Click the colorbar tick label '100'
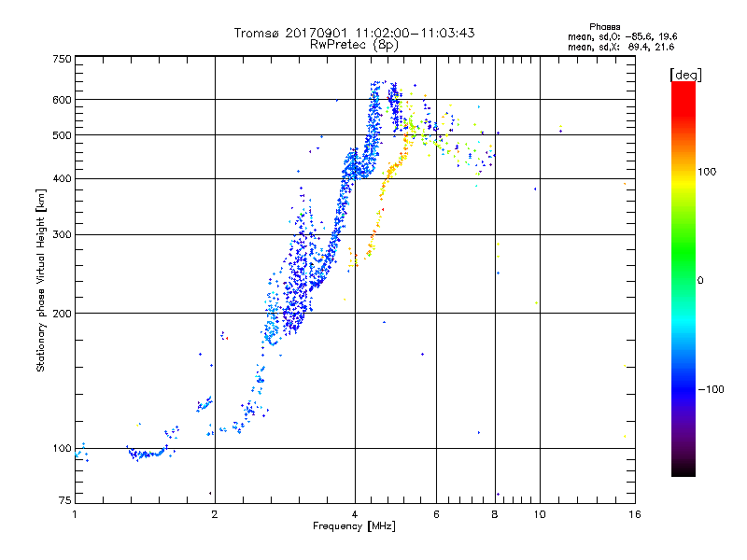The height and width of the screenshot is (560, 747). pyautogui.click(x=707, y=172)
